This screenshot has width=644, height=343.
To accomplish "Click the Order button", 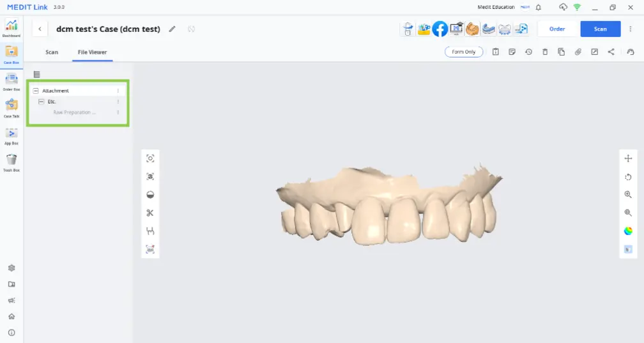I will (x=557, y=29).
